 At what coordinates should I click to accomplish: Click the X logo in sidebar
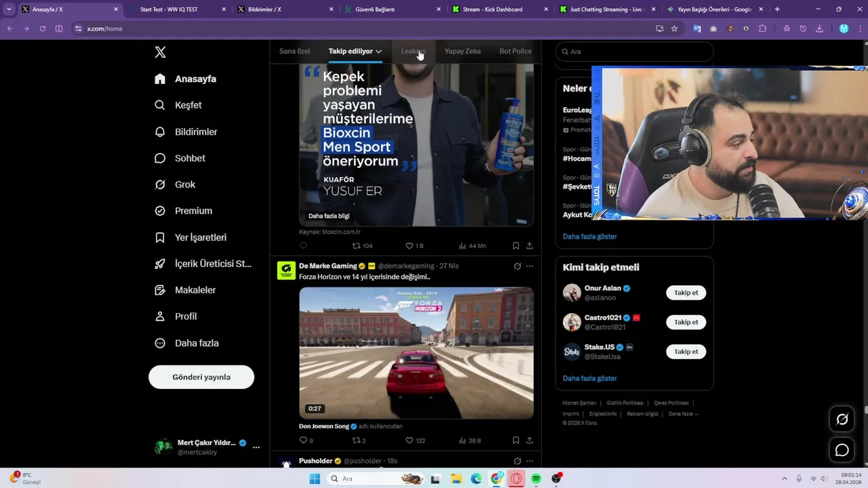pos(160,52)
